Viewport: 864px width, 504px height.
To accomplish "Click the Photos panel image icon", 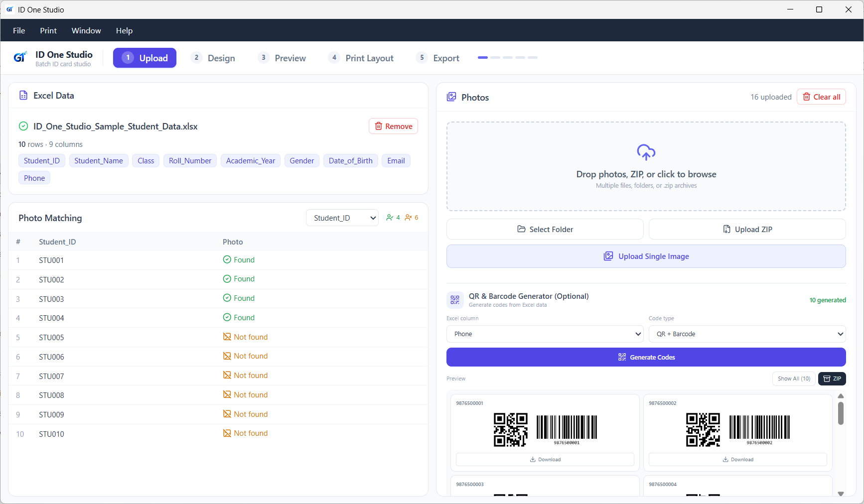I will coord(451,97).
